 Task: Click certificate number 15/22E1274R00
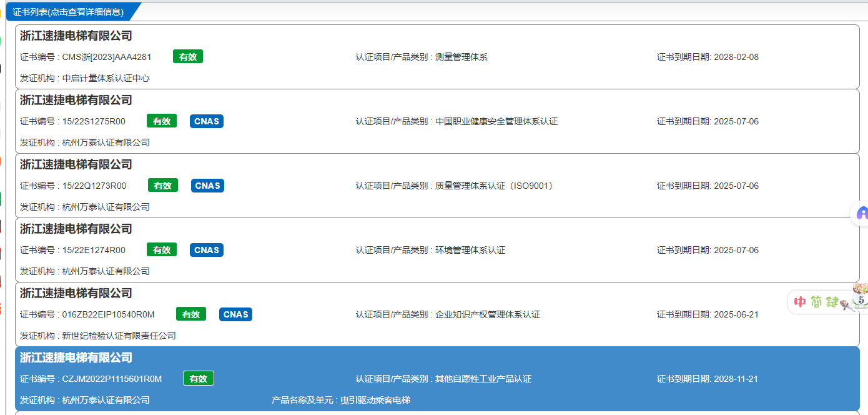[94, 250]
